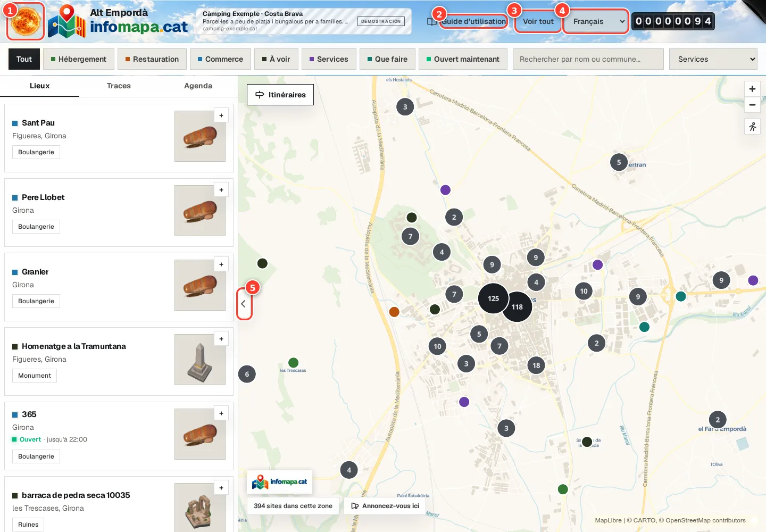Switch to the Agenda tab
The height and width of the screenshot is (532, 766).
coord(198,86)
